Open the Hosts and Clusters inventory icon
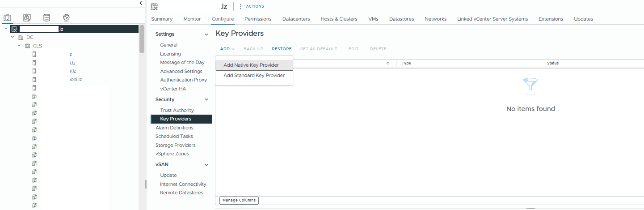The image size is (644, 210). tap(7, 18)
